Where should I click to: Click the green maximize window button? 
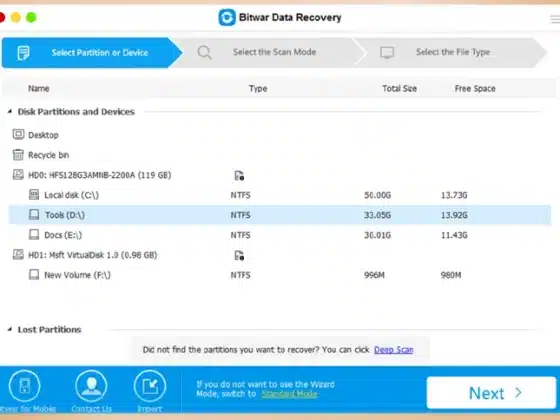tap(31, 17)
